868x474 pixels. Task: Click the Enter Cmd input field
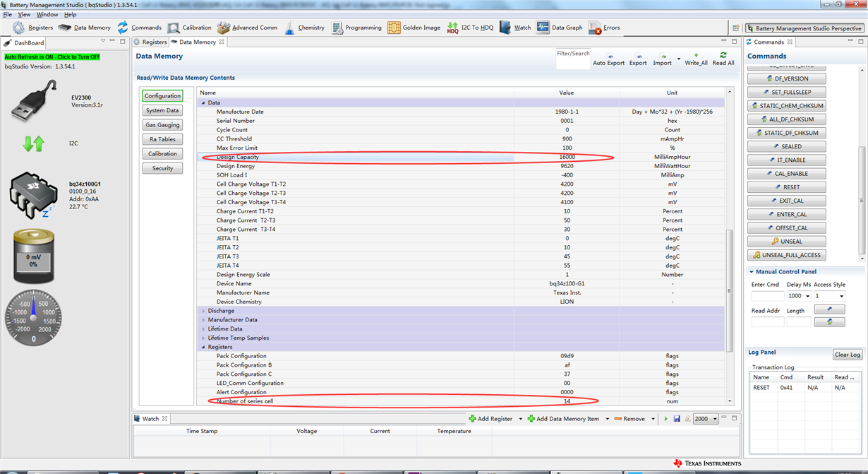768,296
